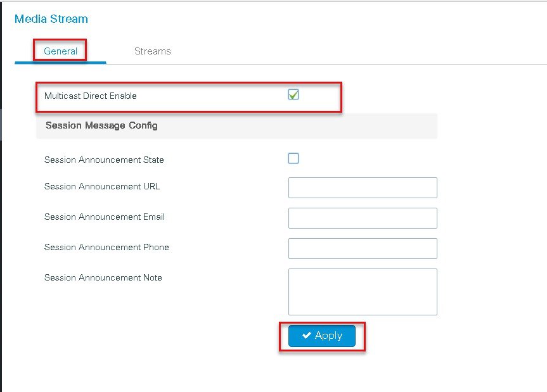The width and height of the screenshot is (547, 392).
Task: Switch to the General tab
Action: click(x=60, y=51)
